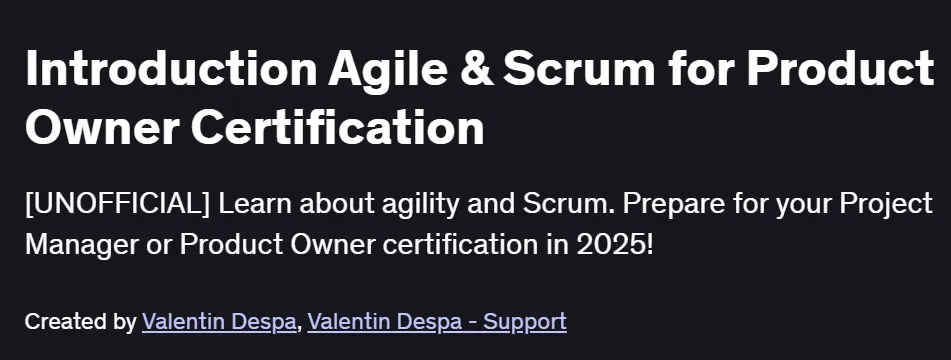Click the course subtitle description
The width and height of the screenshot is (951, 360).
pos(479,224)
